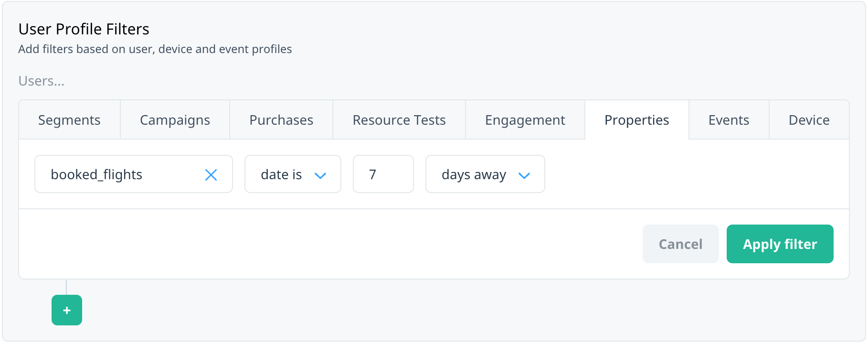This screenshot has height=344, width=868.
Task: Select the Purchases tab
Action: point(281,120)
